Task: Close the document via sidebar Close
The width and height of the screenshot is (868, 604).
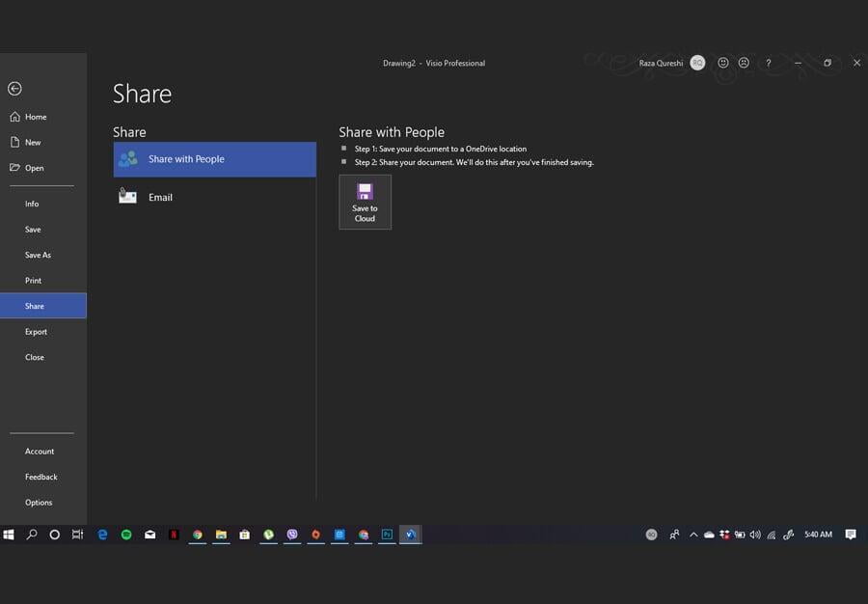Action: coord(43,357)
